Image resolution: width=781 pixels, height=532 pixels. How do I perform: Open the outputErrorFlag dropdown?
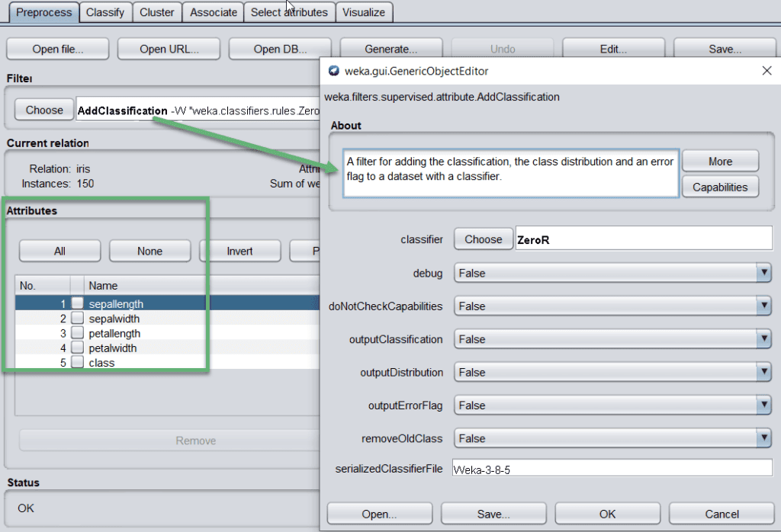763,405
